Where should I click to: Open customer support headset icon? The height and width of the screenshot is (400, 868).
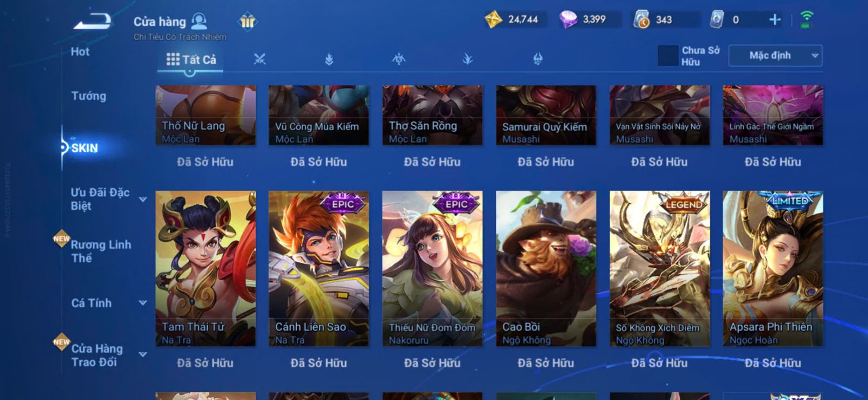click(199, 21)
